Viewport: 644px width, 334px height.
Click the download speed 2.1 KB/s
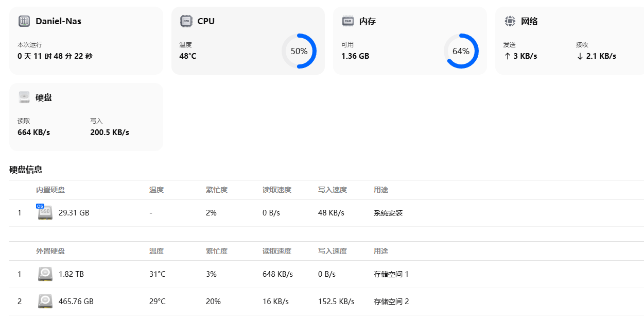click(x=596, y=56)
